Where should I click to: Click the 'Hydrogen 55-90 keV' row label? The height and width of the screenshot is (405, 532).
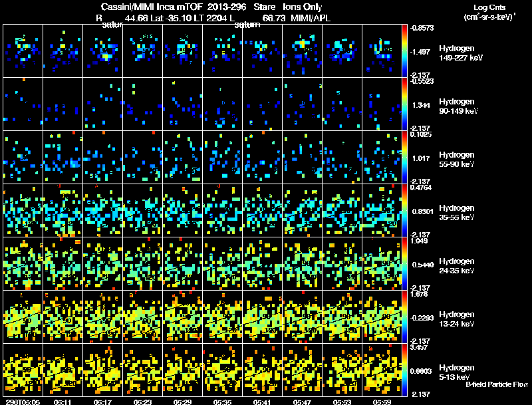tap(457, 160)
